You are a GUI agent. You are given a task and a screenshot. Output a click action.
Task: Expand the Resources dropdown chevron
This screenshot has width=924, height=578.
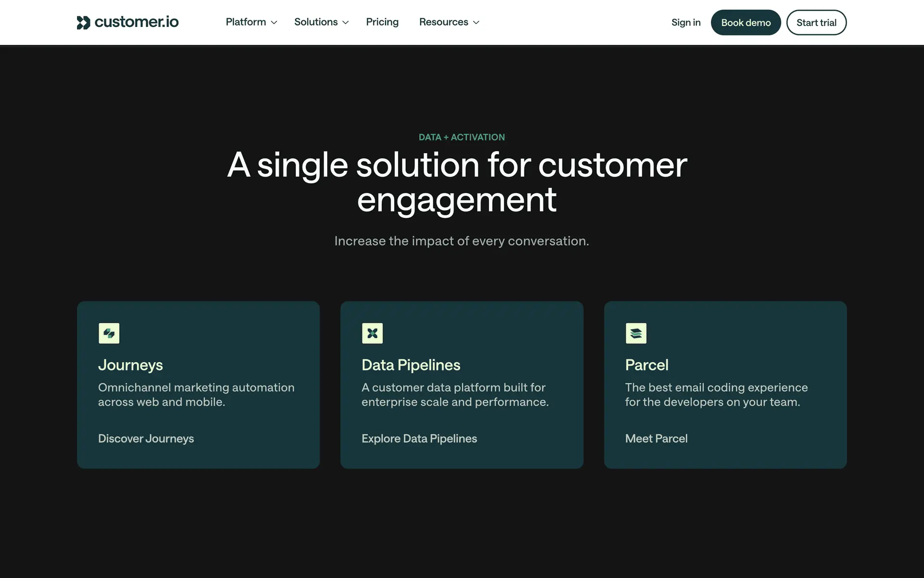point(476,23)
